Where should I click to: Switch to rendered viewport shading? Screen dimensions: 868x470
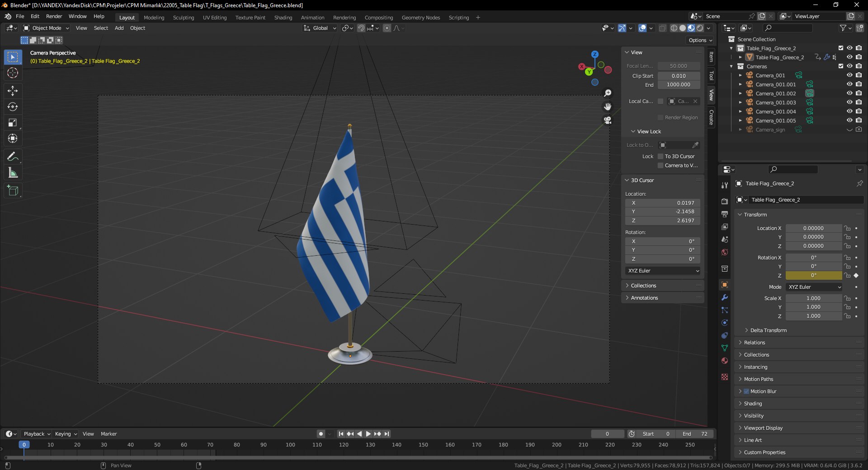[x=700, y=28]
